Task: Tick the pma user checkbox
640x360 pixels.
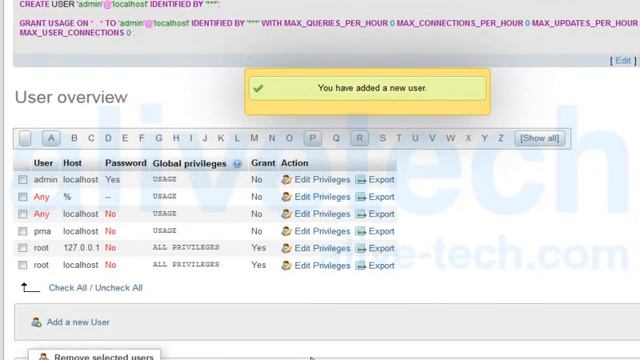Action: pyautogui.click(x=22, y=231)
